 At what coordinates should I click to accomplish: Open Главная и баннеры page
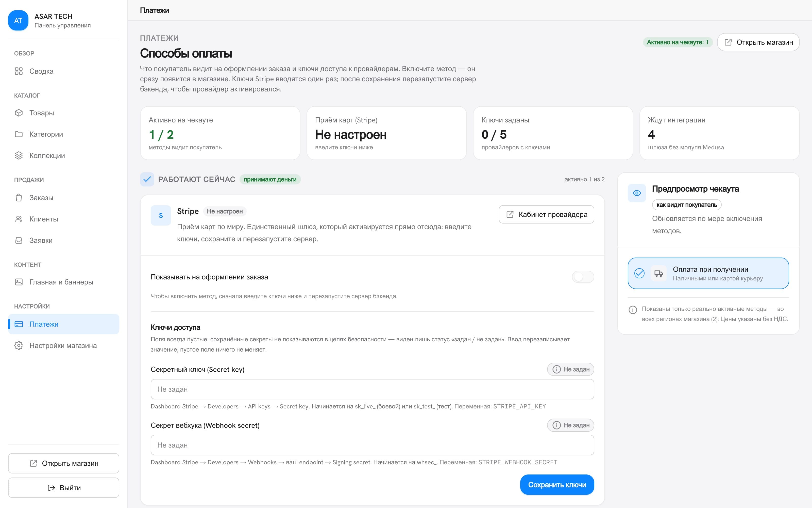(x=63, y=282)
